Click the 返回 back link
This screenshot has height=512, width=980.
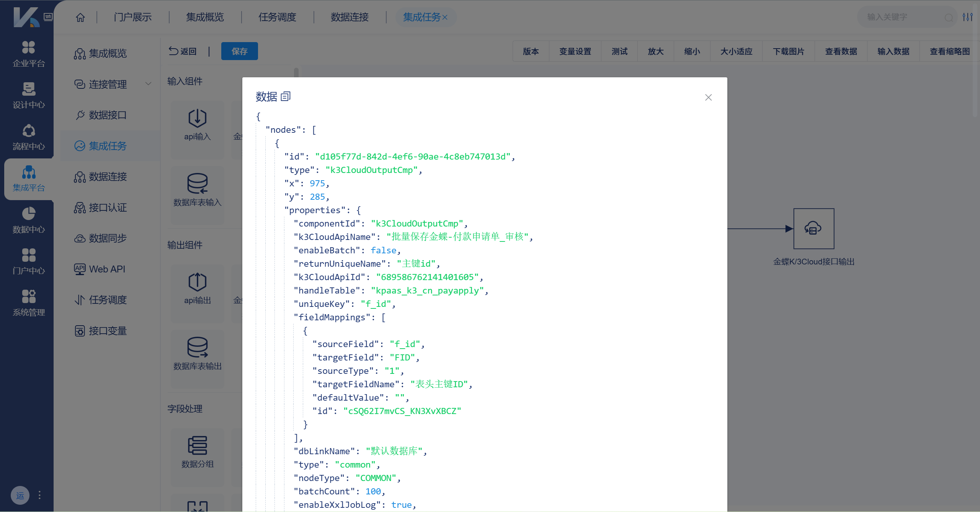click(x=183, y=51)
